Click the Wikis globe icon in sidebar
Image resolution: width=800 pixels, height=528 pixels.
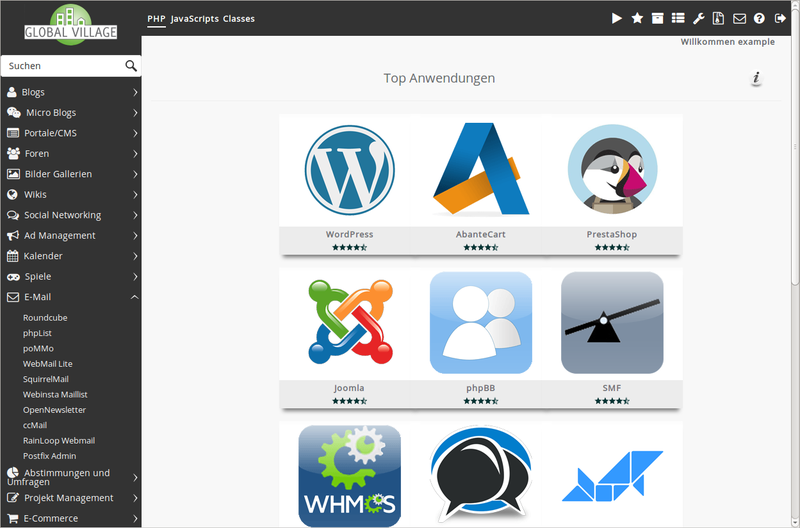[x=12, y=194]
